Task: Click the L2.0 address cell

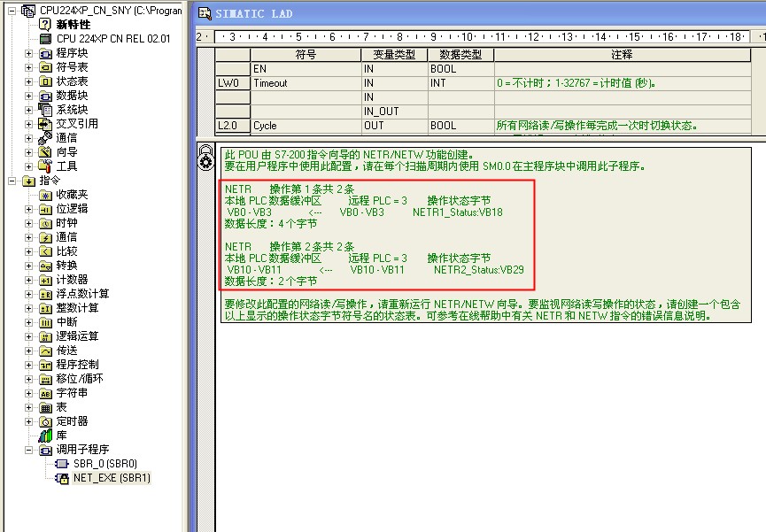Action: (x=233, y=126)
